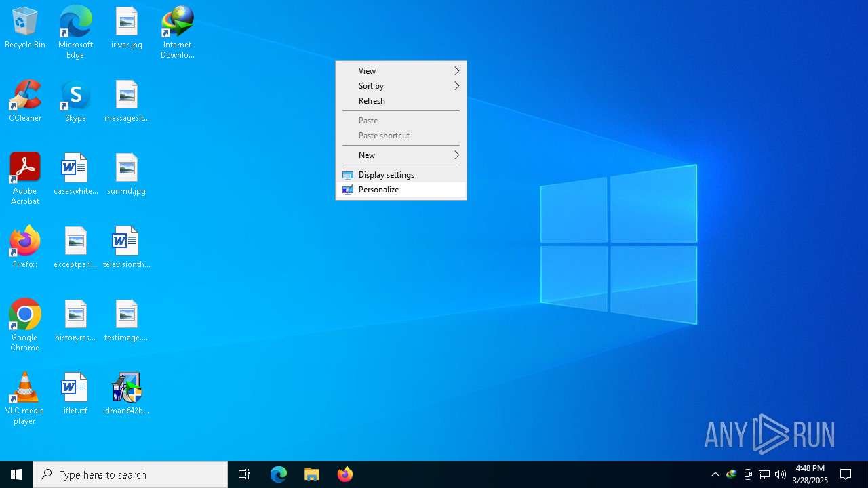The image size is (868, 488).
Task: Launch Firefox from the taskbar
Action: 345,474
